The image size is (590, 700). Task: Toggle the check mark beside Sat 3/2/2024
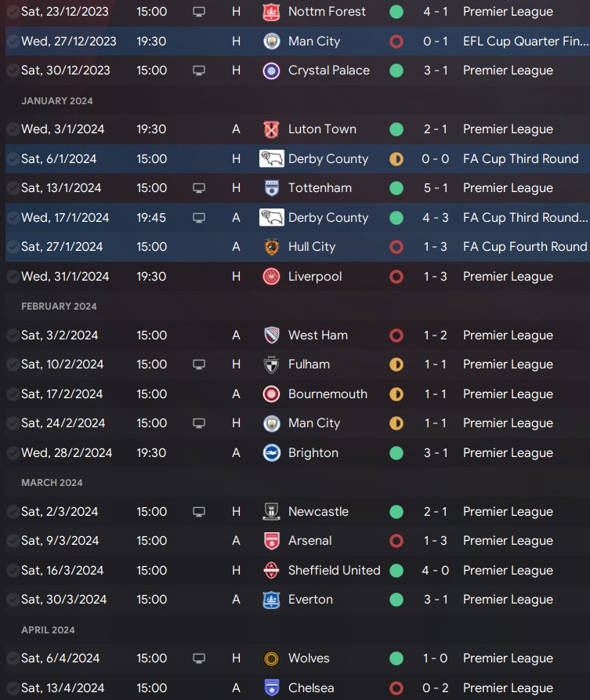(x=13, y=335)
